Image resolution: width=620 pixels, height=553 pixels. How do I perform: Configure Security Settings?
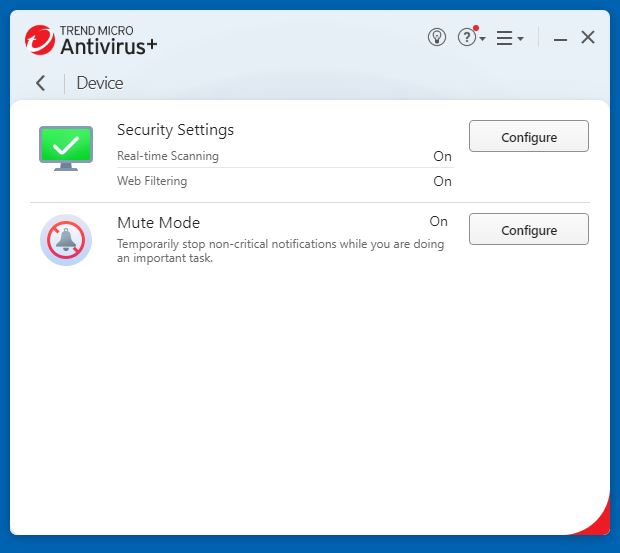point(529,136)
